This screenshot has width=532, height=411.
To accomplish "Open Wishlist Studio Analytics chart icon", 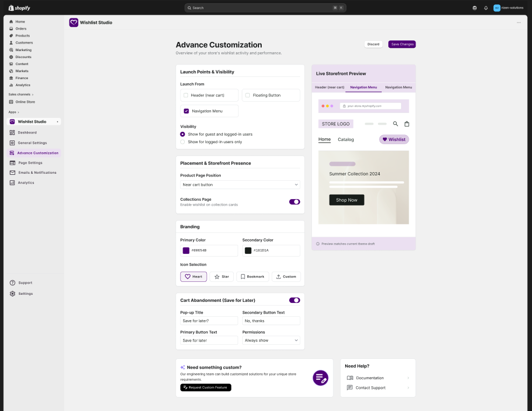I will point(12,182).
